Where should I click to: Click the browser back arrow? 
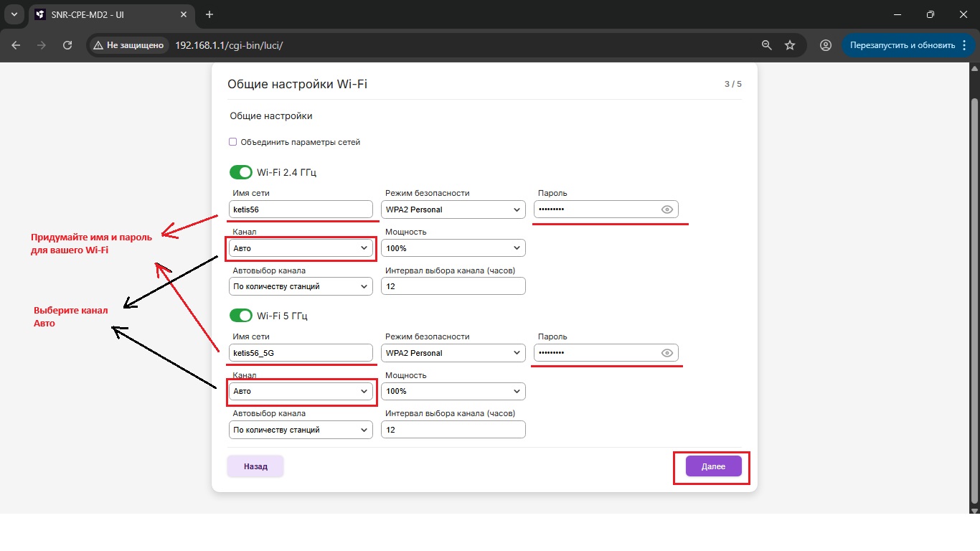16,45
